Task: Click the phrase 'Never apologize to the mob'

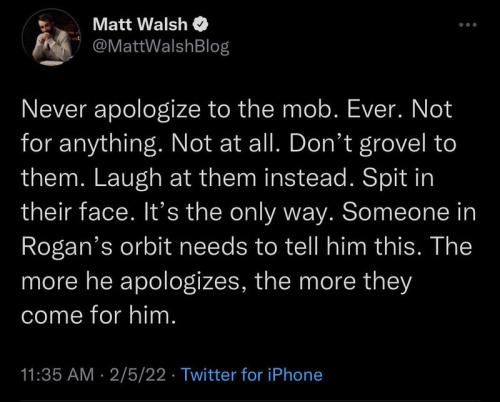Action: 181,110
